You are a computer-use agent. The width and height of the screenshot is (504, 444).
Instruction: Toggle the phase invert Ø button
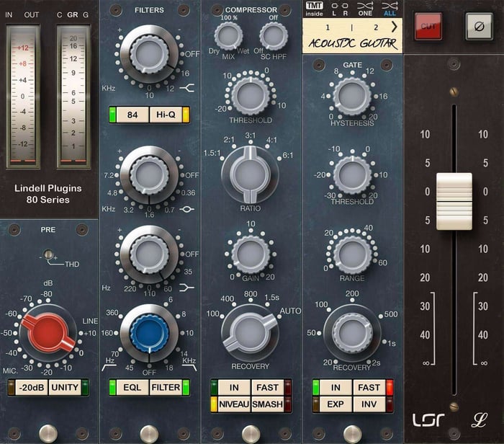480,27
